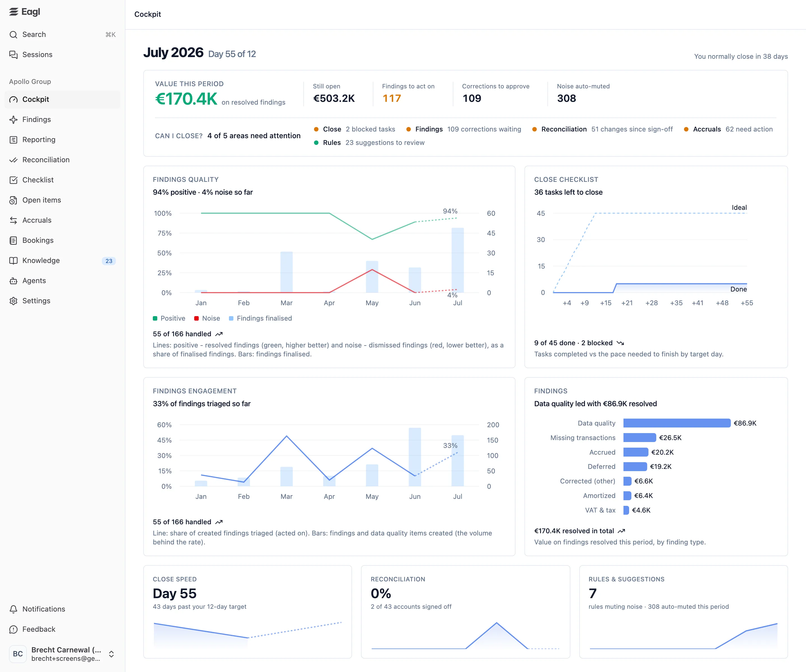The image size is (806, 672).
Task: Click the Close 2 blocked tasks status
Action: pyautogui.click(x=355, y=129)
